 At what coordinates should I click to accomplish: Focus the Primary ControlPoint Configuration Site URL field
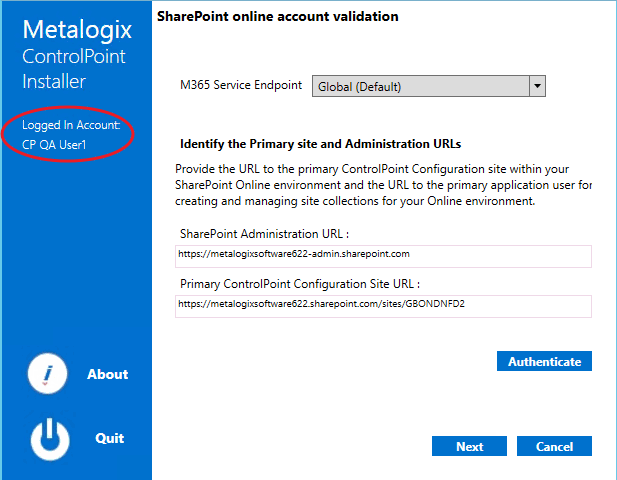pos(383,304)
